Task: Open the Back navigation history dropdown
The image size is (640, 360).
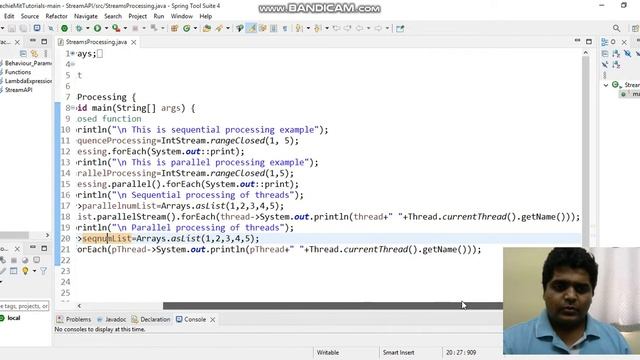Action: (368, 28)
